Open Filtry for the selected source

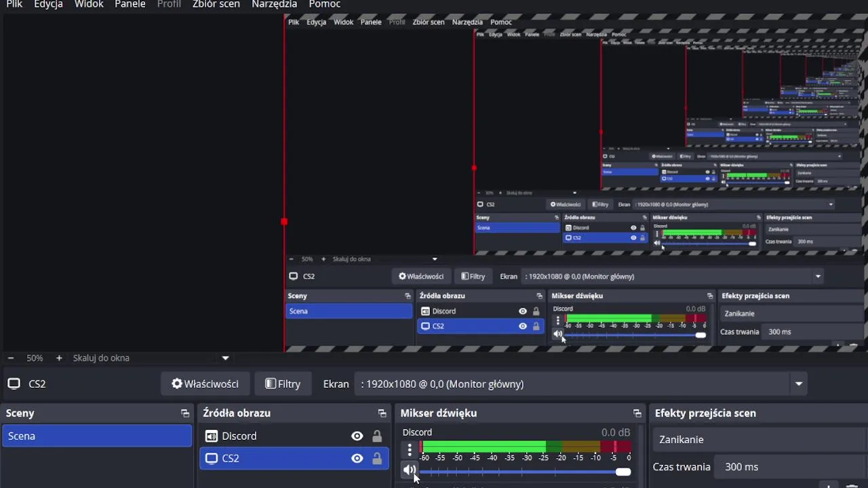click(283, 384)
